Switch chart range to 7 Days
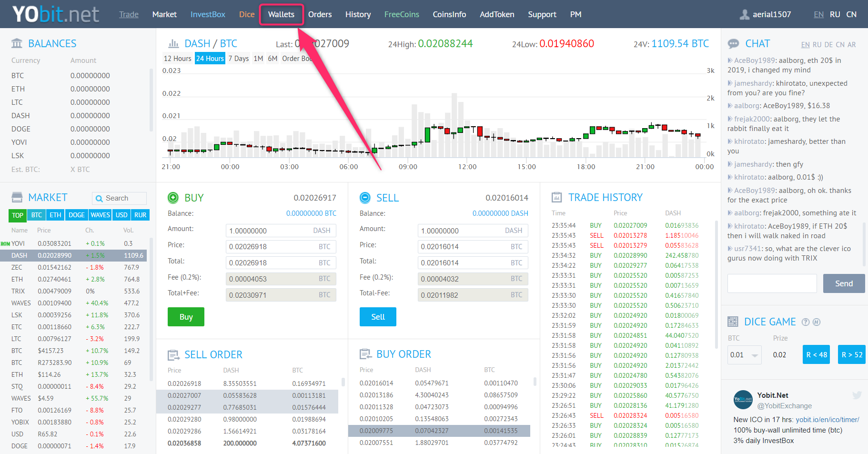868x454 pixels. (238, 59)
